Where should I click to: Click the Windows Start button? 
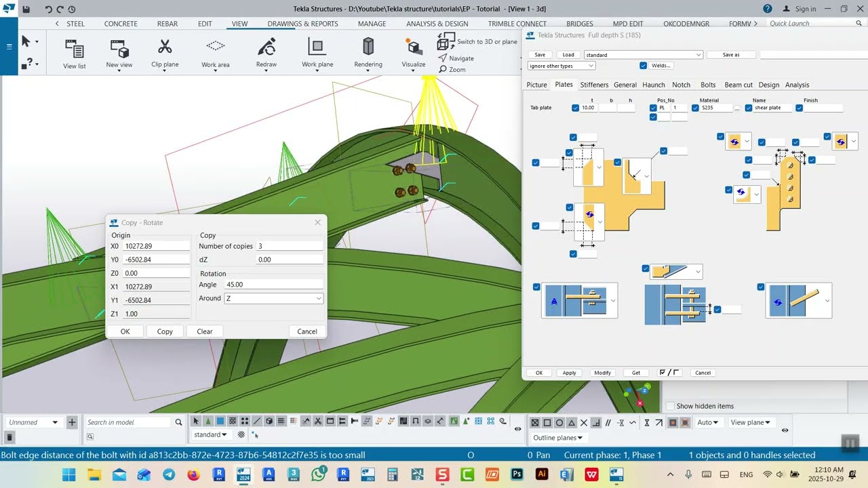pyautogui.click(x=69, y=474)
